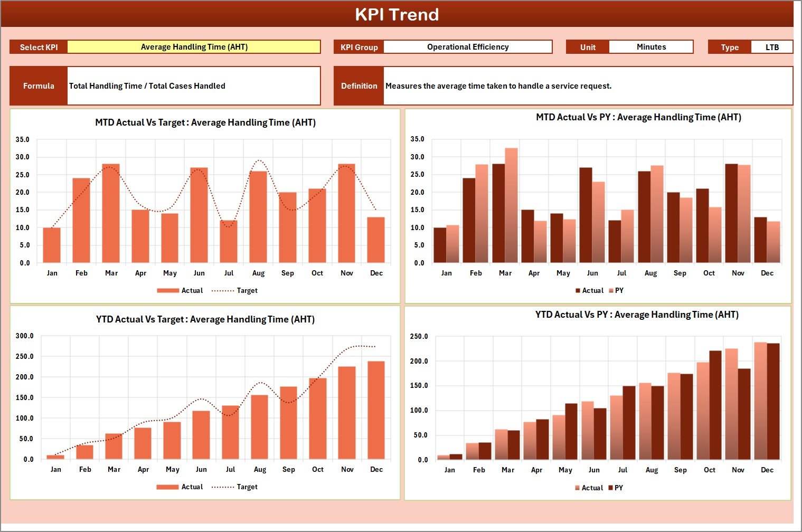Click the YTD Actual Vs PY chart title

pos(637,315)
